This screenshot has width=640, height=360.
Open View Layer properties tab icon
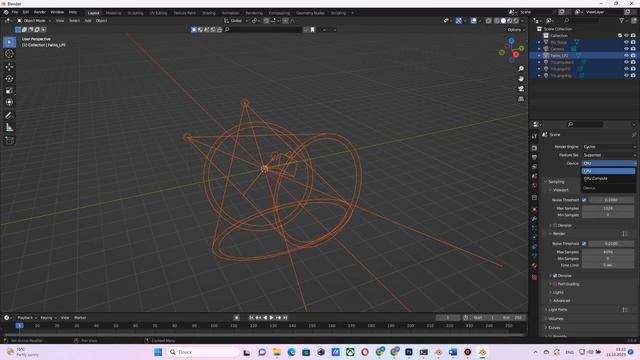pyautogui.click(x=534, y=167)
